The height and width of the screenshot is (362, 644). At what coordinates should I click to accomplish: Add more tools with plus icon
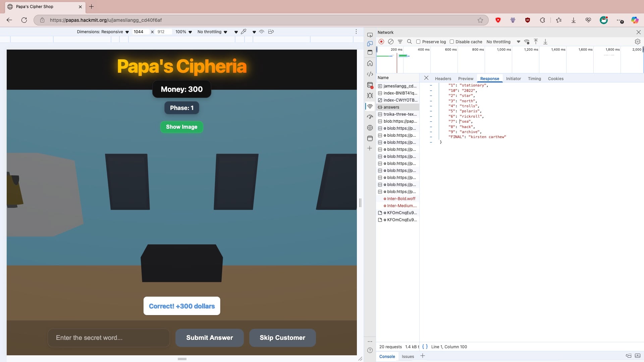coord(370,148)
